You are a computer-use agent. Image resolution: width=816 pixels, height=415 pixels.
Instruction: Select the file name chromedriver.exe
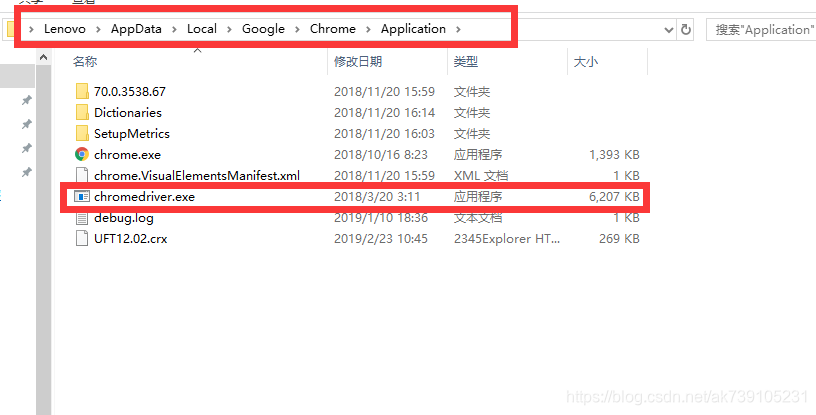click(144, 197)
